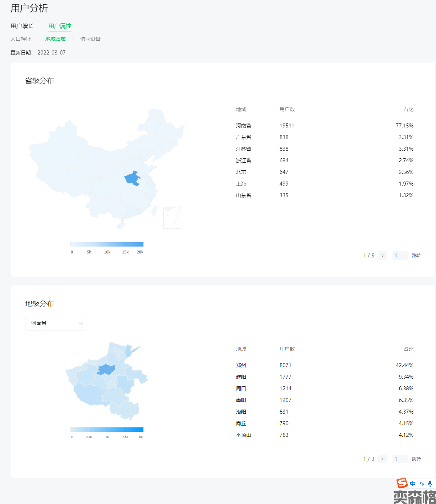436x504 pixels.
Task: Click the 0–10k legend bar under Henan map
Action: (x=107, y=430)
